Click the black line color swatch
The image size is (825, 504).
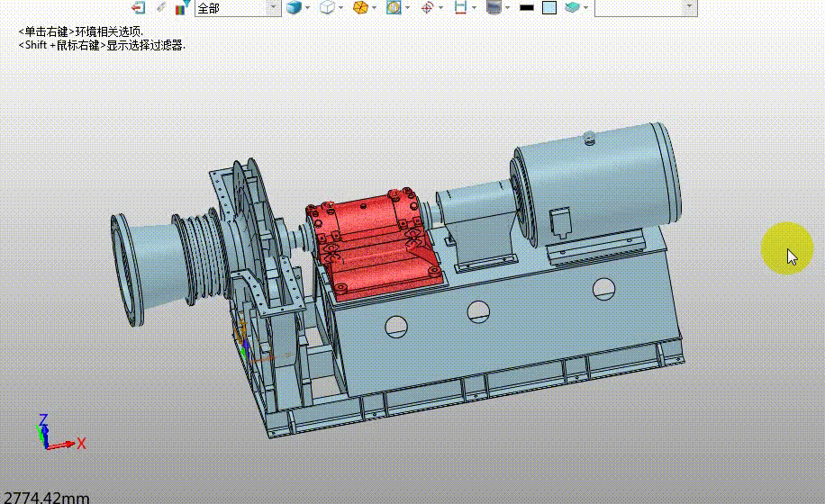click(x=527, y=7)
